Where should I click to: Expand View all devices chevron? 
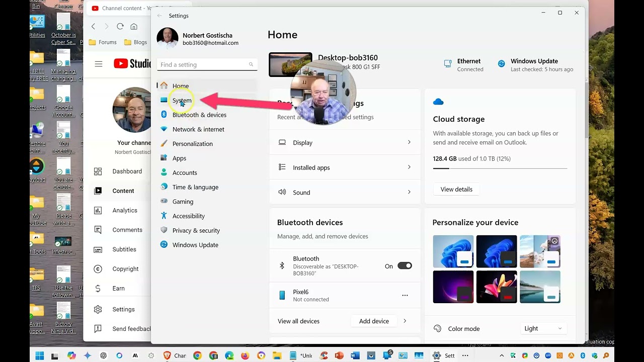coord(405,321)
